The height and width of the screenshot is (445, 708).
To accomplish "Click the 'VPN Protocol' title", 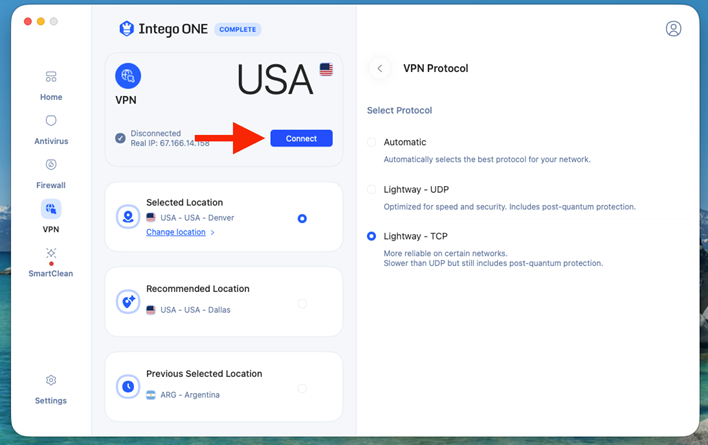I will [436, 68].
